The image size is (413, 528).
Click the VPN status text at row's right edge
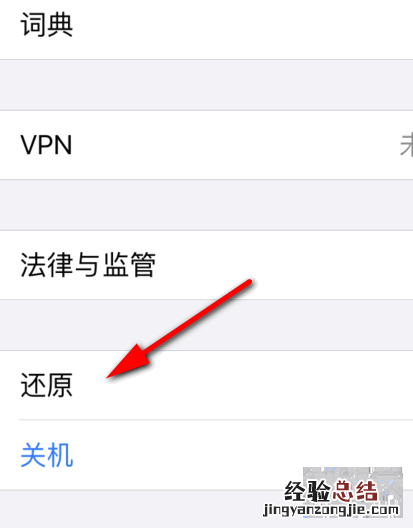pyautogui.click(x=406, y=145)
